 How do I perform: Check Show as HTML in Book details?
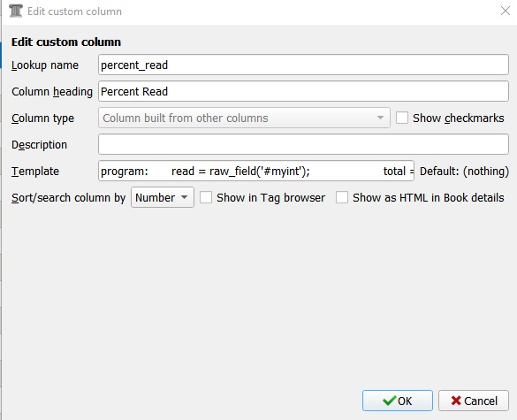(x=342, y=197)
